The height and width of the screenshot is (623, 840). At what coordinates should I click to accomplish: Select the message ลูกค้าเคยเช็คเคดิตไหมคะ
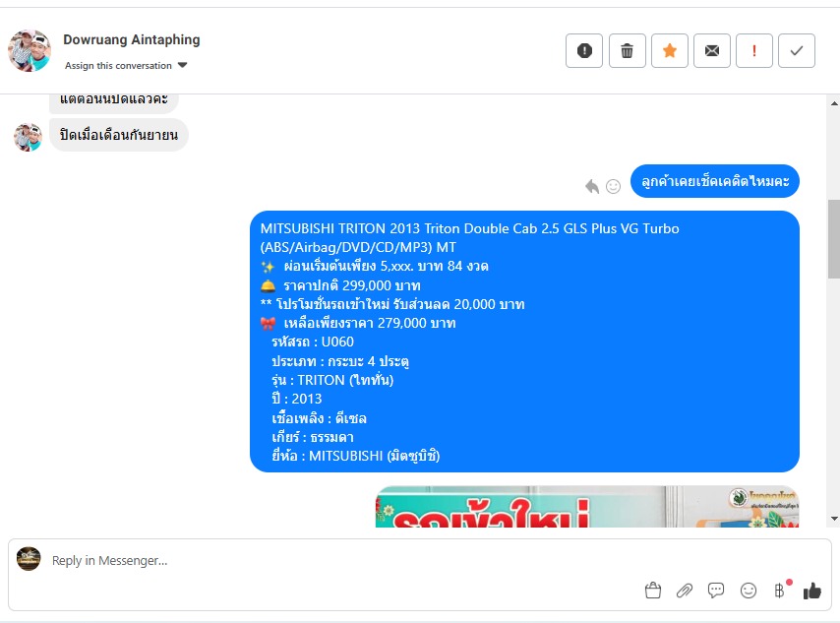[x=715, y=181]
